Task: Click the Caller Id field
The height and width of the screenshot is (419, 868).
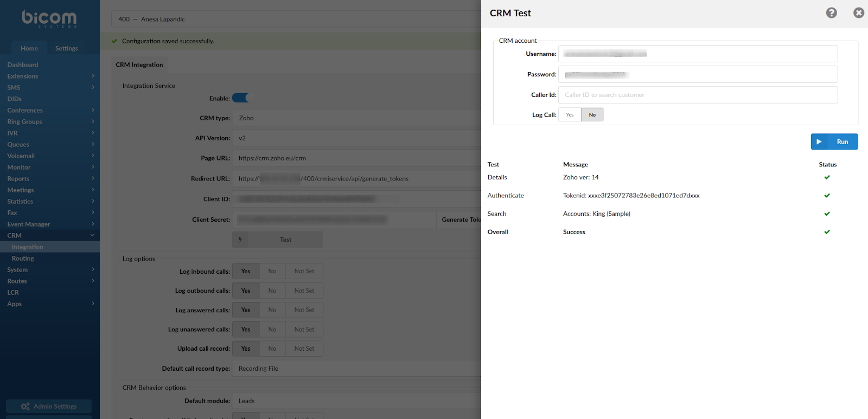Action: click(x=698, y=95)
